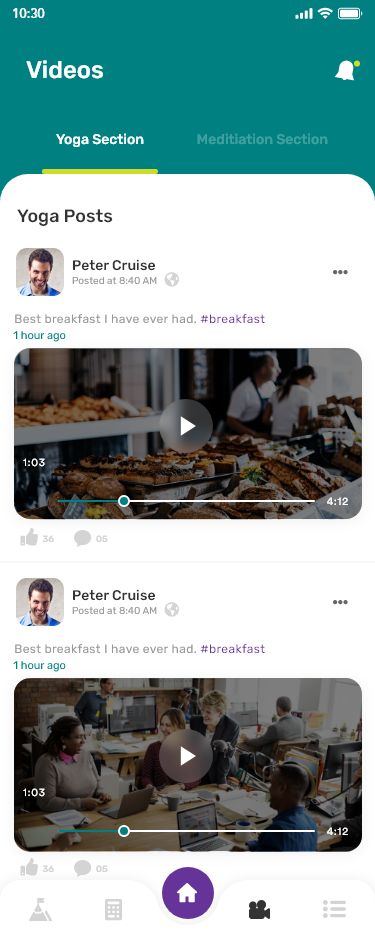Viewport: 375px width, 939px height.
Task: Click the office video progress slider handle
Action: (x=124, y=831)
